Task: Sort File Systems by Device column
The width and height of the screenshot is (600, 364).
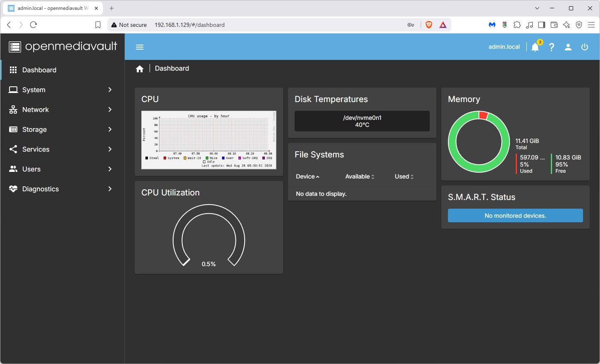Action: (307, 176)
